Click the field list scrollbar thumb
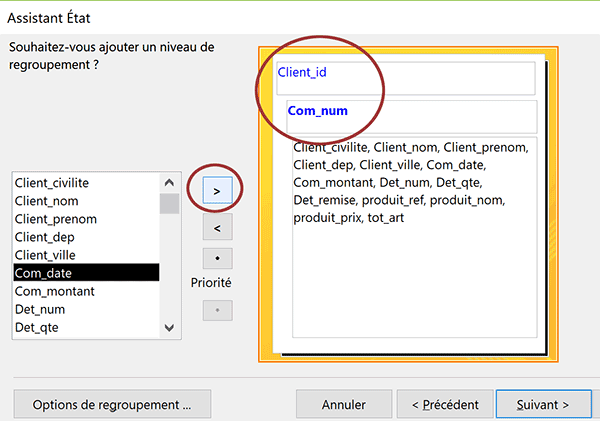This screenshot has width=600, height=421. [x=169, y=204]
